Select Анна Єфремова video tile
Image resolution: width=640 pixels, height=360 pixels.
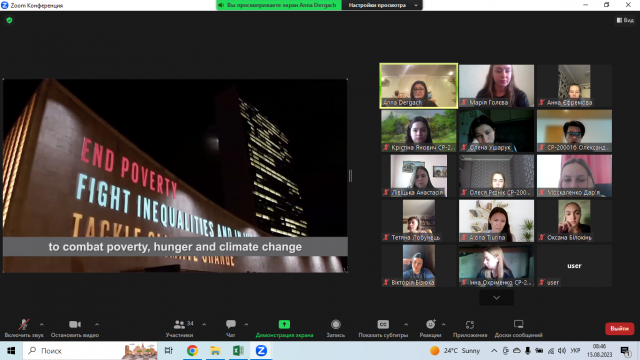click(x=574, y=86)
